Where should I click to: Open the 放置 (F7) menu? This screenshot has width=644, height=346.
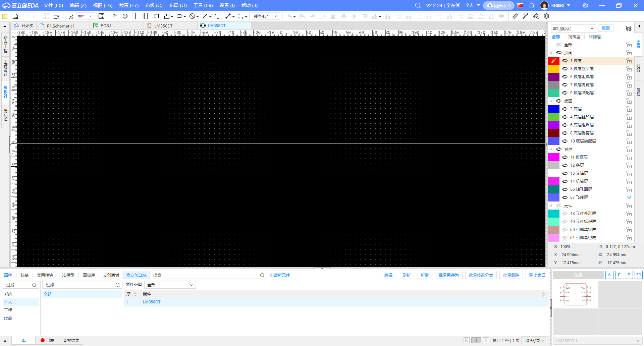(x=128, y=5)
